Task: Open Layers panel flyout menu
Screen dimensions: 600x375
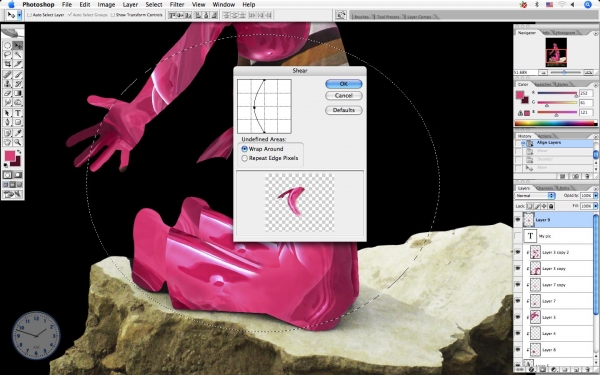Action: 596,188
